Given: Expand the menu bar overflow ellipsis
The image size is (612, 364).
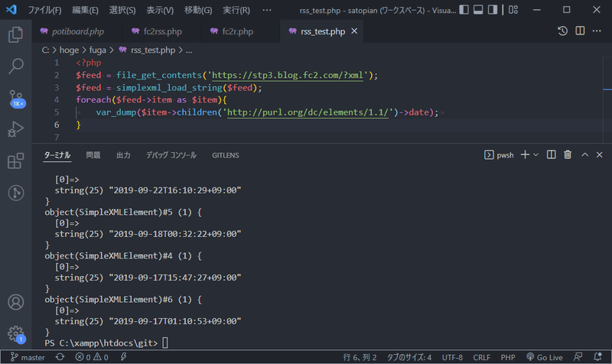Looking at the screenshot, I should [267, 10].
